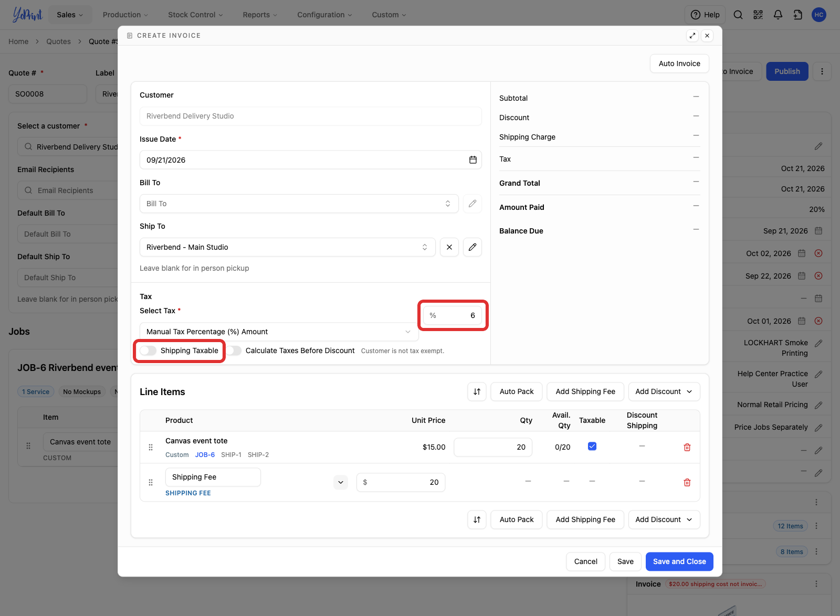Open the Issue Date calendar picker

[x=472, y=160]
